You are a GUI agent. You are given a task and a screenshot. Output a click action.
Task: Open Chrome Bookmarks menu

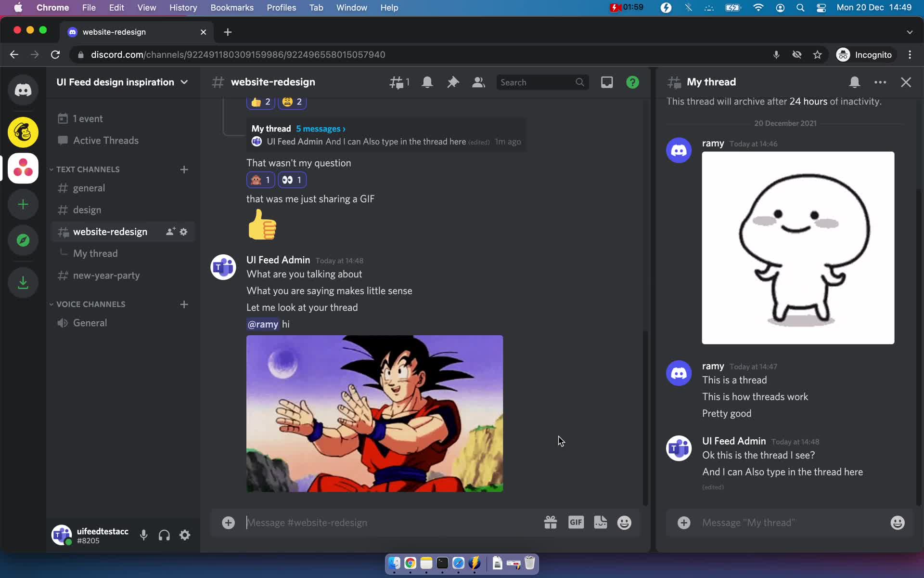(x=232, y=8)
